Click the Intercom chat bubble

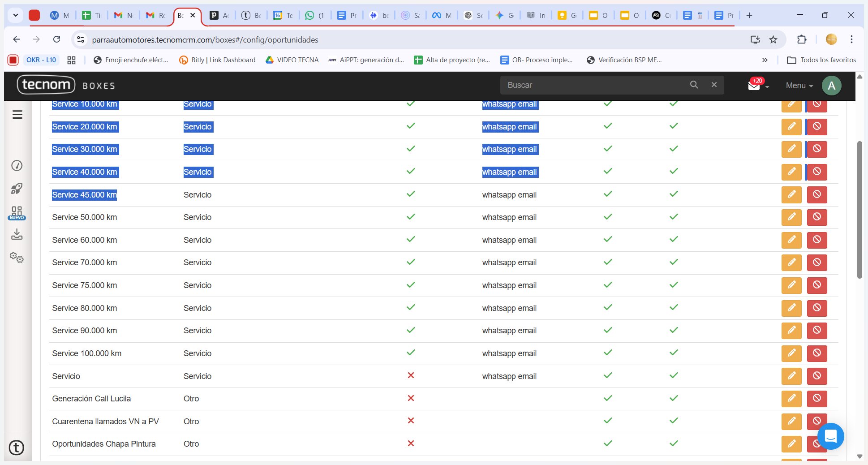click(830, 436)
